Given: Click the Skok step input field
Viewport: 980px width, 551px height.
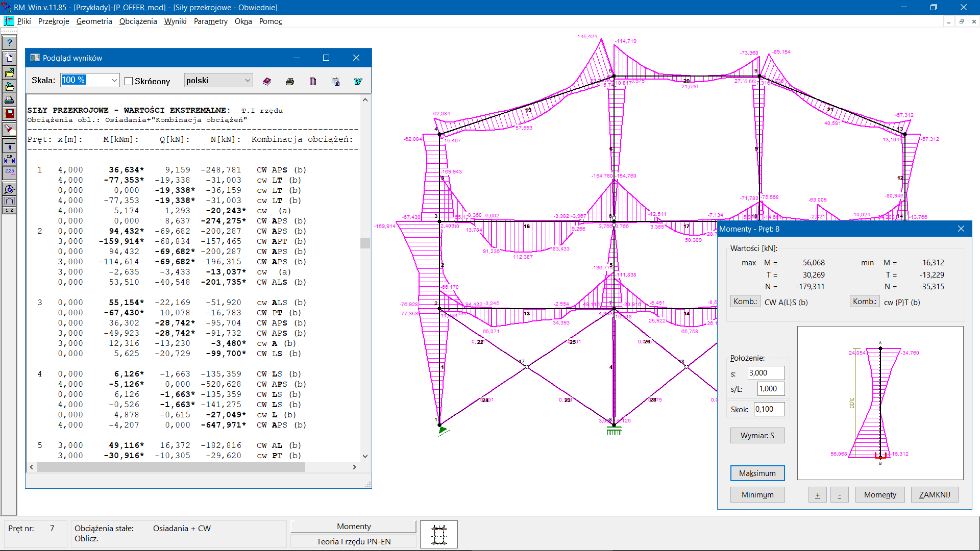Looking at the screenshot, I should pyautogui.click(x=769, y=409).
